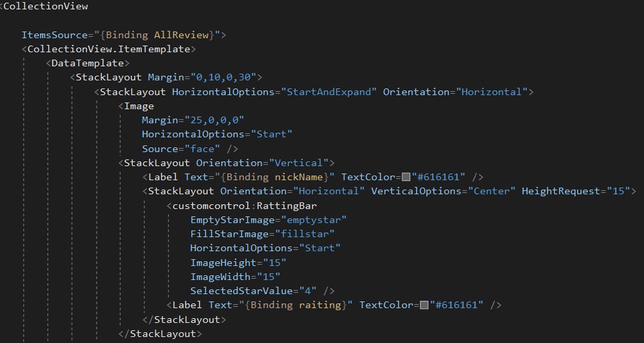The height and width of the screenshot is (343, 644).
Task: Click the "DataTemplate" opening tag
Action: click(88, 63)
